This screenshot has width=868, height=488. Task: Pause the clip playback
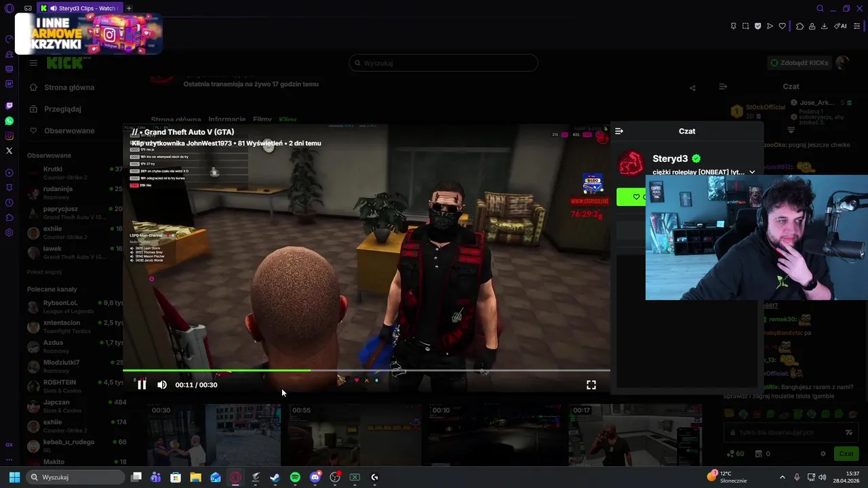point(142,384)
